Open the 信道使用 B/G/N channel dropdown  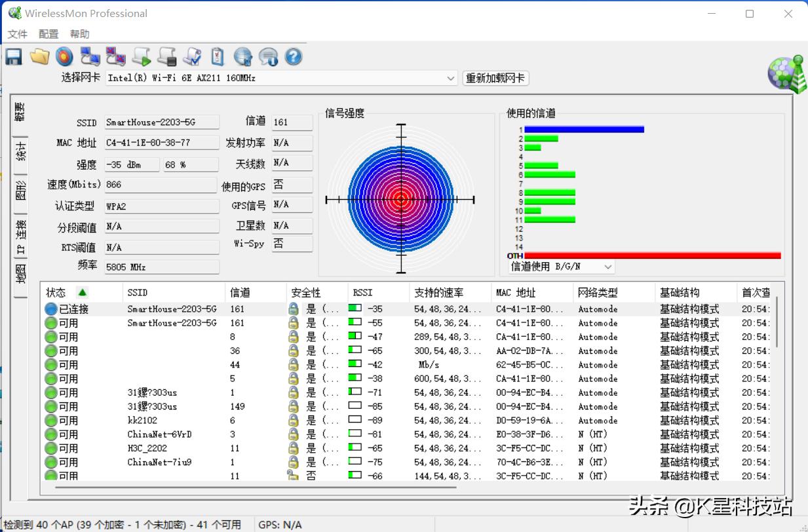[607, 267]
